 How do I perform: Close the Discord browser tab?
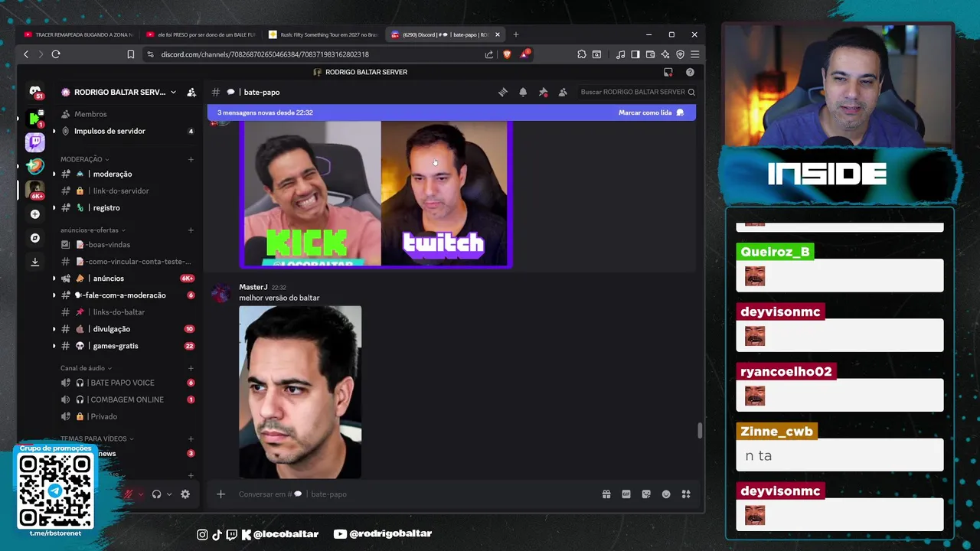click(x=497, y=34)
